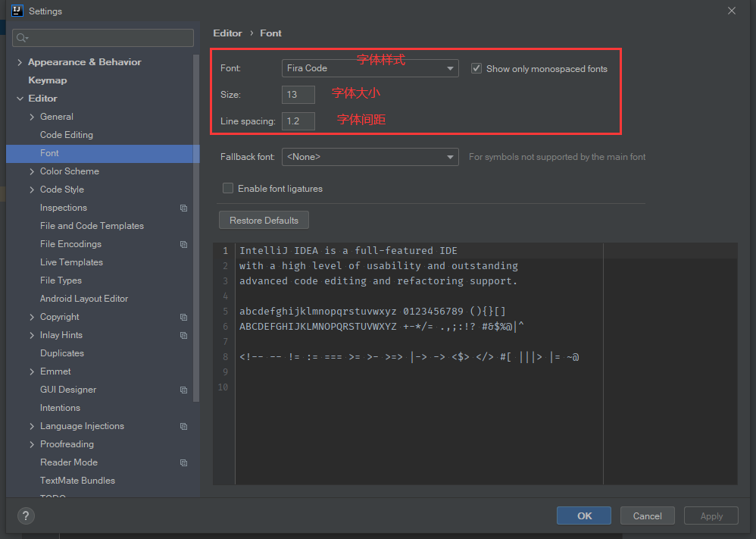Expand the Code Style node
This screenshot has width=756, height=539.
click(32, 190)
